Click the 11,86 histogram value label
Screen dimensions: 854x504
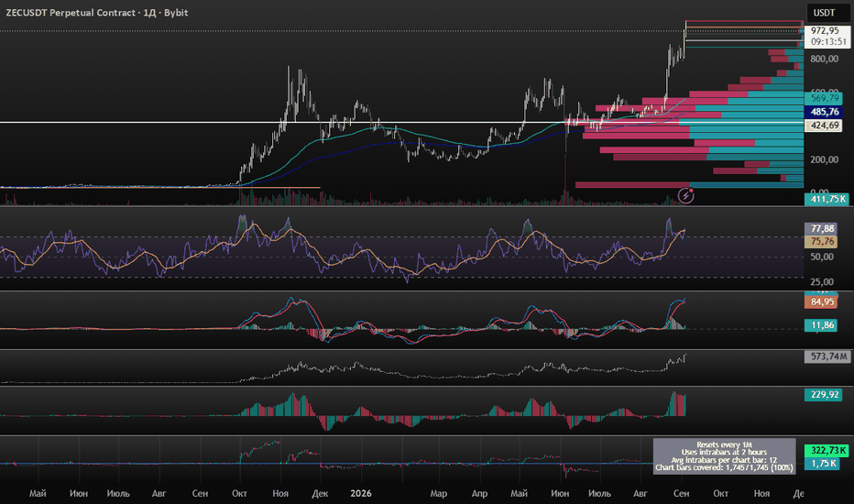pos(821,325)
